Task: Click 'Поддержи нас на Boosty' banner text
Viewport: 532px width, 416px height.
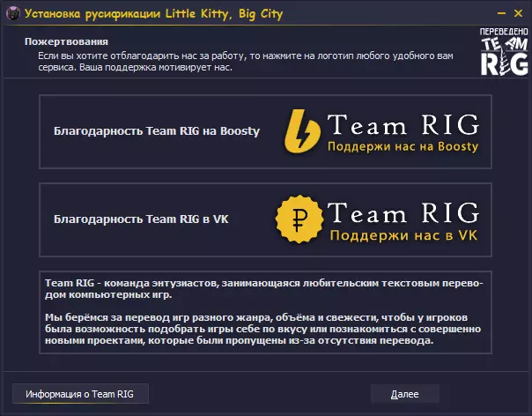Action: 403,146
